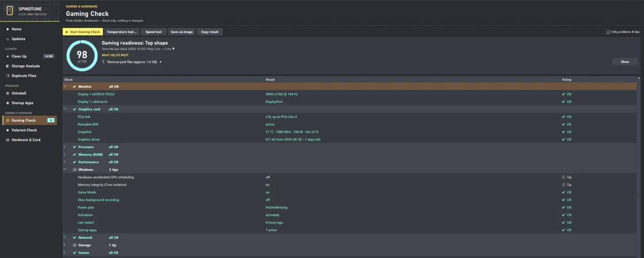Click the Tip icon in the GPU scheduling row
The image size is (644, 258).
click(x=563, y=177)
